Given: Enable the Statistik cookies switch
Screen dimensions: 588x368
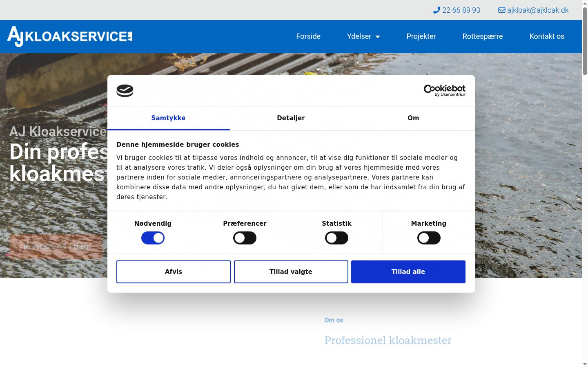Looking at the screenshot, I should click(336, 238).
